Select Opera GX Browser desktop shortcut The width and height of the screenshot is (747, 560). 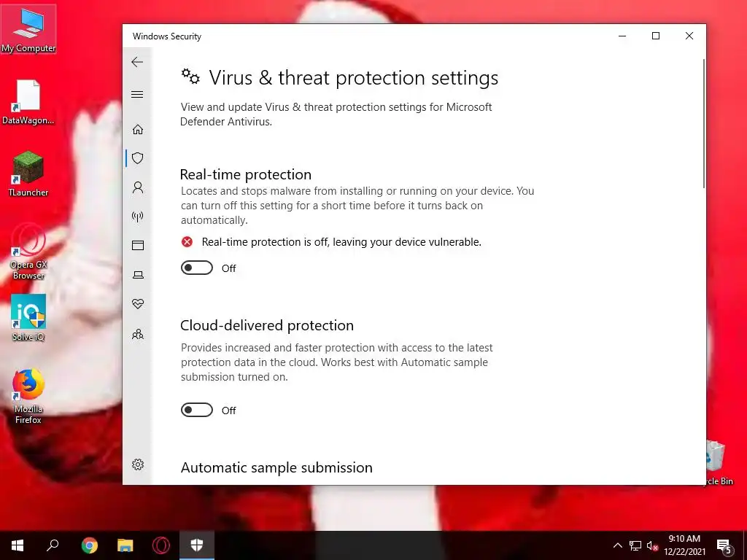[x=28, y=252]
